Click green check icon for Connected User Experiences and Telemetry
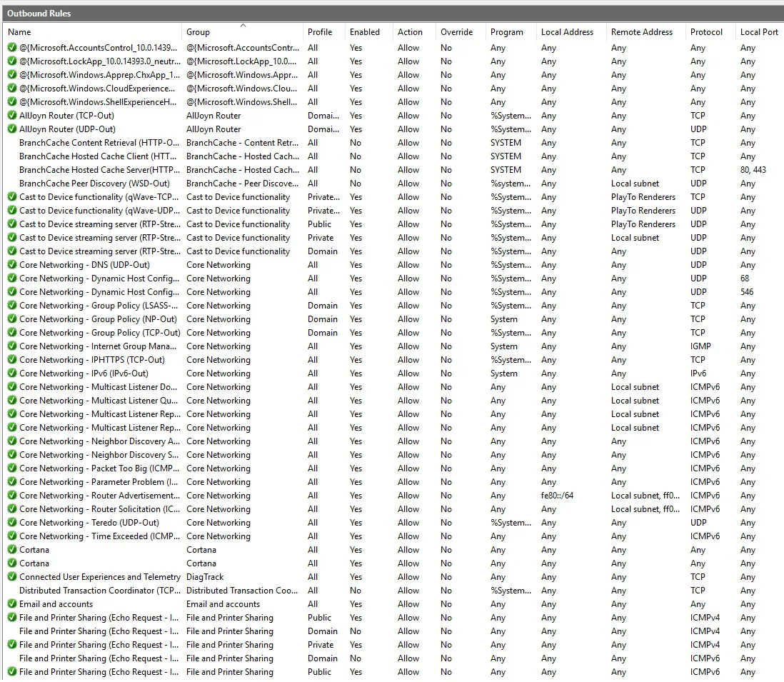784x682 pixels. tap(12, 577)
